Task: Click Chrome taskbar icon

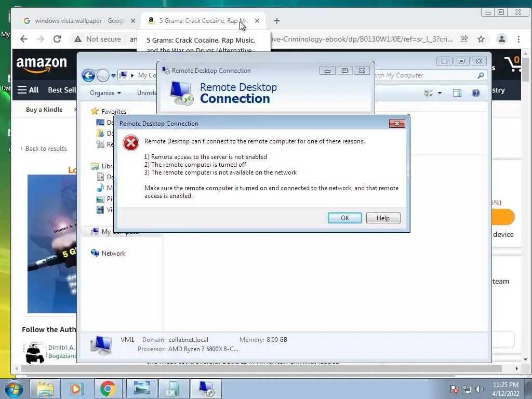Action: coord(108,389)
